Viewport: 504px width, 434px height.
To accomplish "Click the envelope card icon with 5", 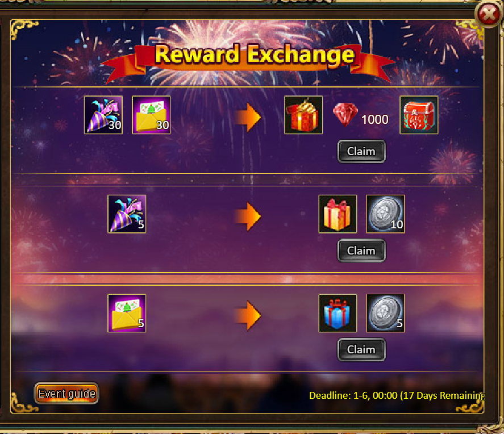I will 127,313.
